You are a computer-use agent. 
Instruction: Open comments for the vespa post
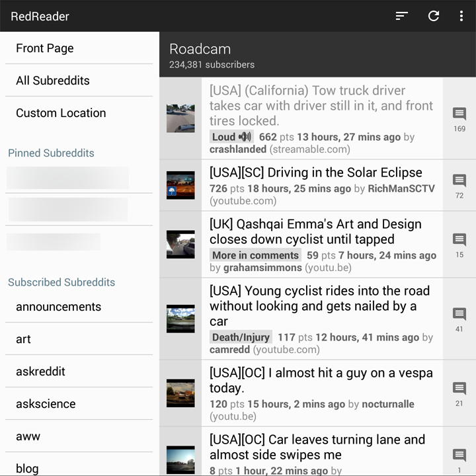(459, 393)
